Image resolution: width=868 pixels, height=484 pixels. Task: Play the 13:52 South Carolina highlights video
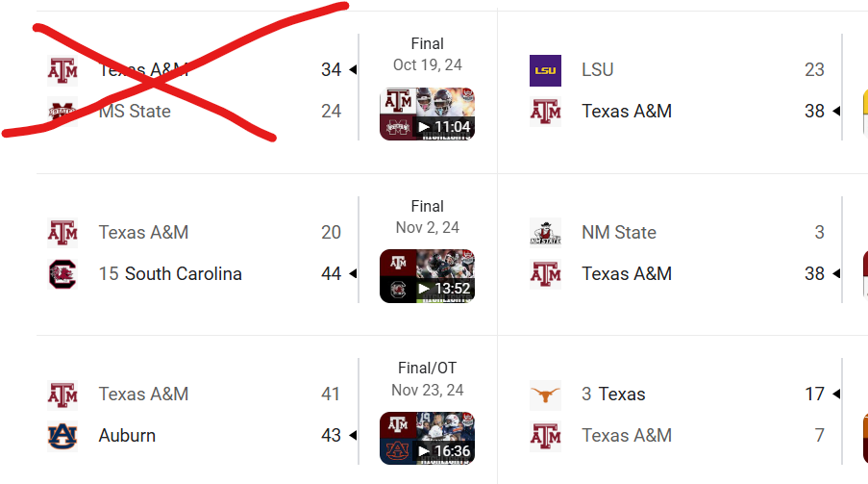coord(427,276)
